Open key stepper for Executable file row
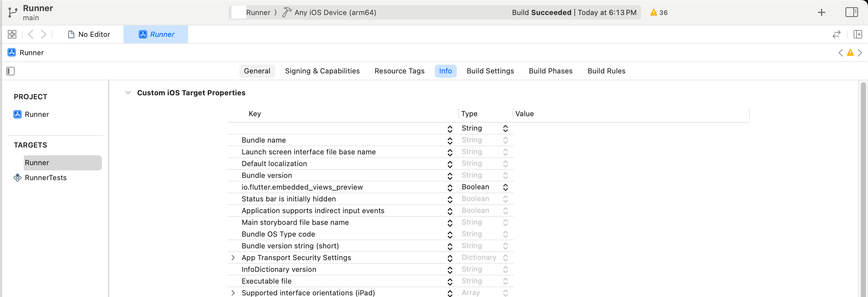The width and height of the screenshot is (868, 297). click(x=450, y=282)
